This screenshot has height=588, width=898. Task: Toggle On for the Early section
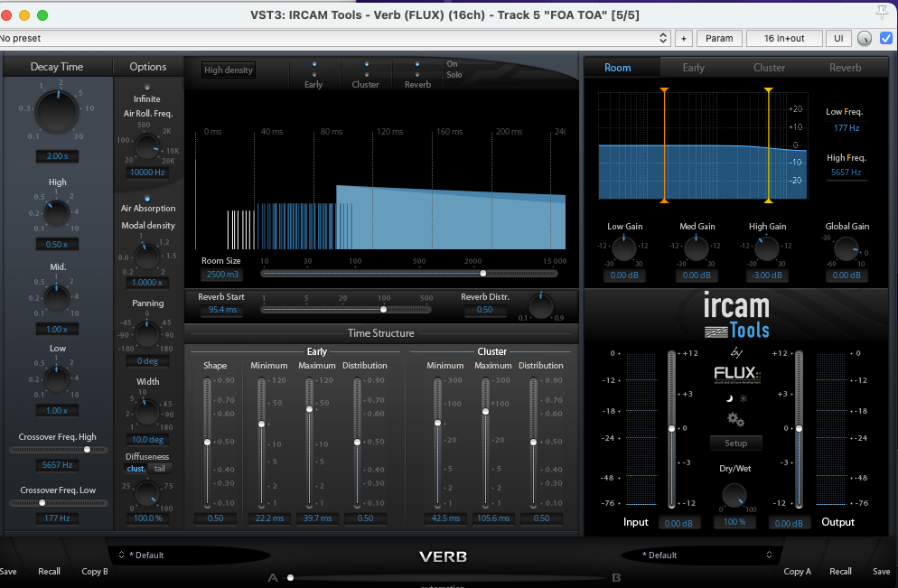314,64
